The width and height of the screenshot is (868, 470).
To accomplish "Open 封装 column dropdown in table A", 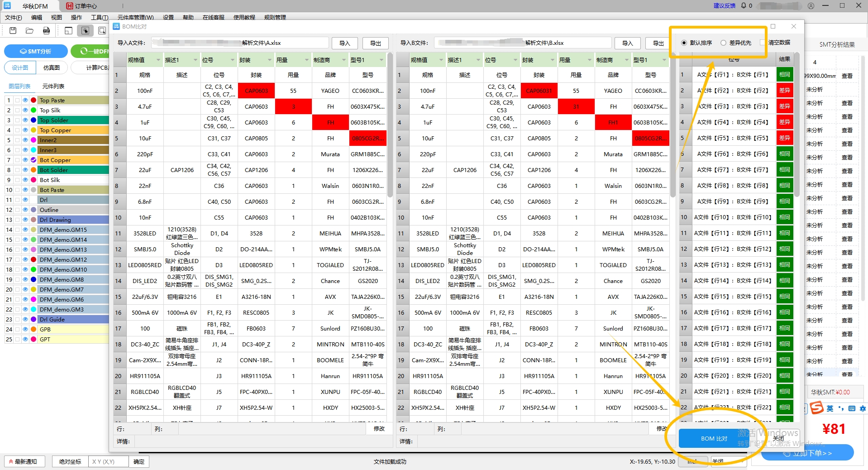I will point(270,60).
